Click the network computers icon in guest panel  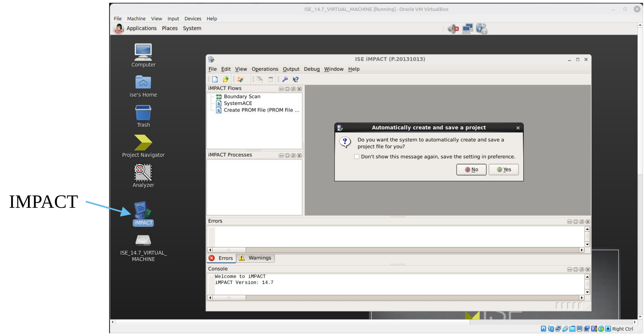pyautogui.click(x=467, y=29)
